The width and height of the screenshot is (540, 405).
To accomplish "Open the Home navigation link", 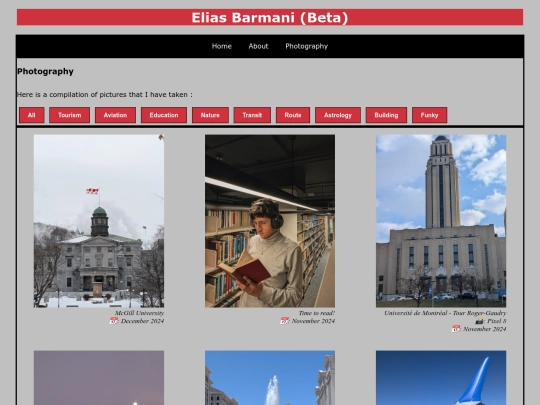I will [221, 46].
